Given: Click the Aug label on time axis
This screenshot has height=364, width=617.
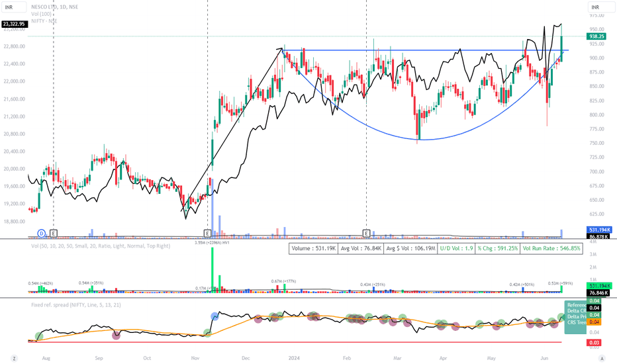Looking at the screenshot, I should [x=46, y=358].
